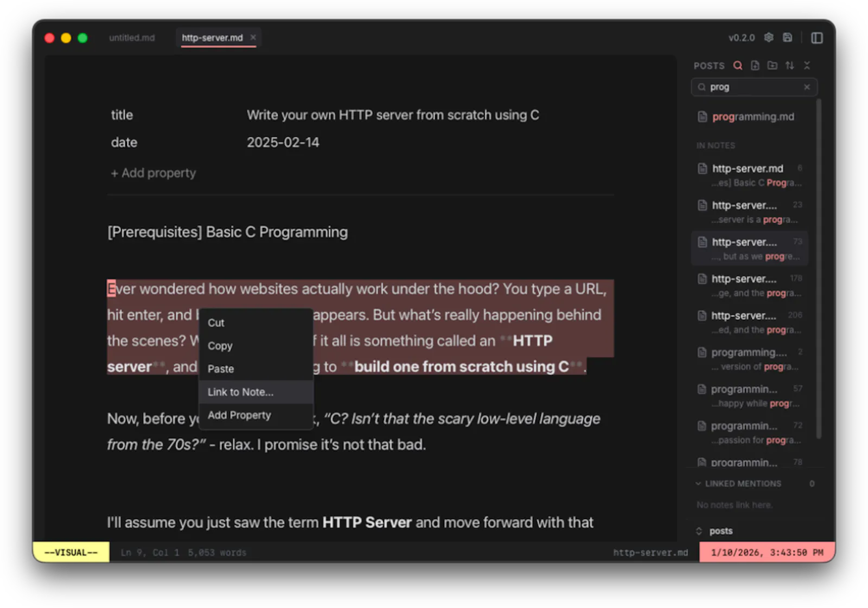Click the date and time in the status bar
The height and width of the screenshot is (608, 868).
(767, 552)
